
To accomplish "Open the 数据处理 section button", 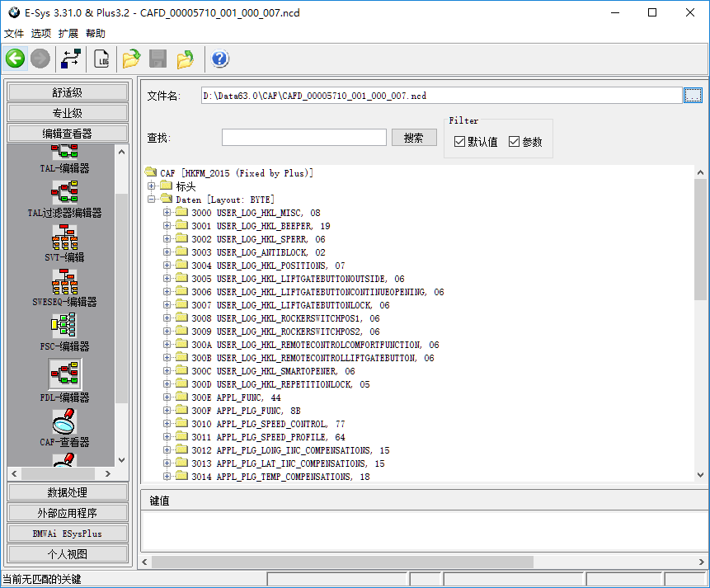I will pos(68,492).
